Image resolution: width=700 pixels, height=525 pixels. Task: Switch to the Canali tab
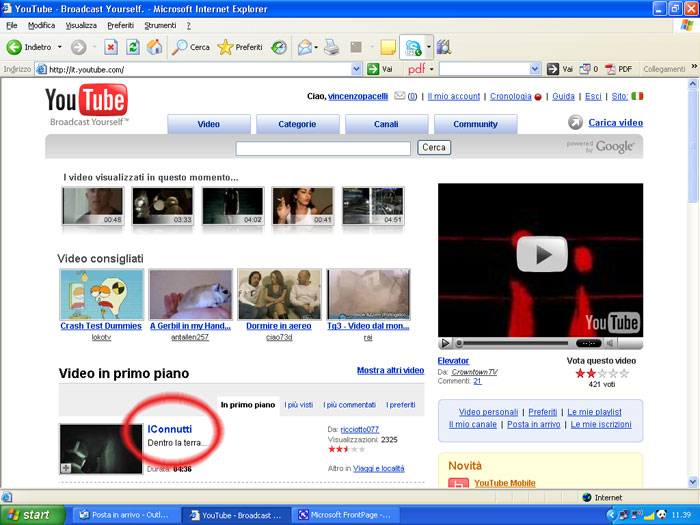[x=386, y=124]
